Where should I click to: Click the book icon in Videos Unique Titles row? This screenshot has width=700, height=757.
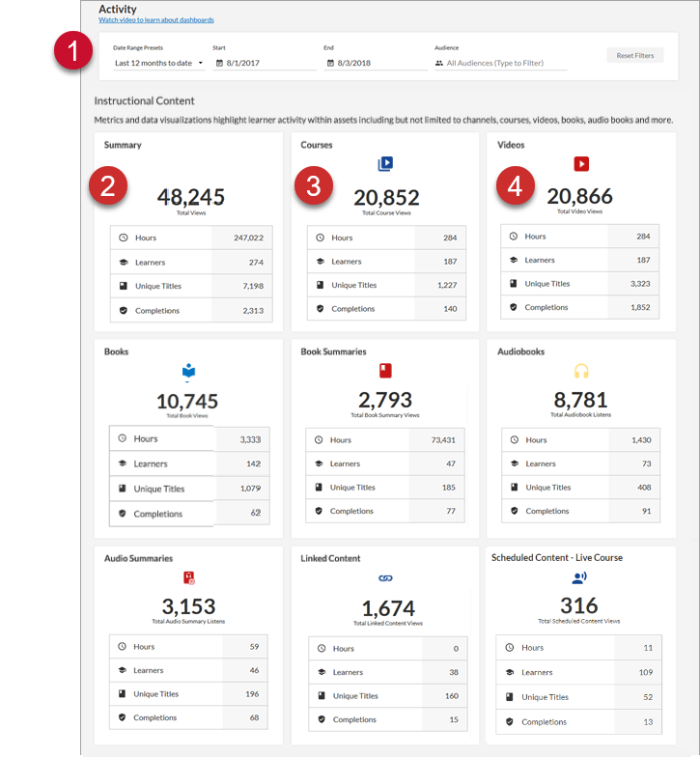coord(514,284)
